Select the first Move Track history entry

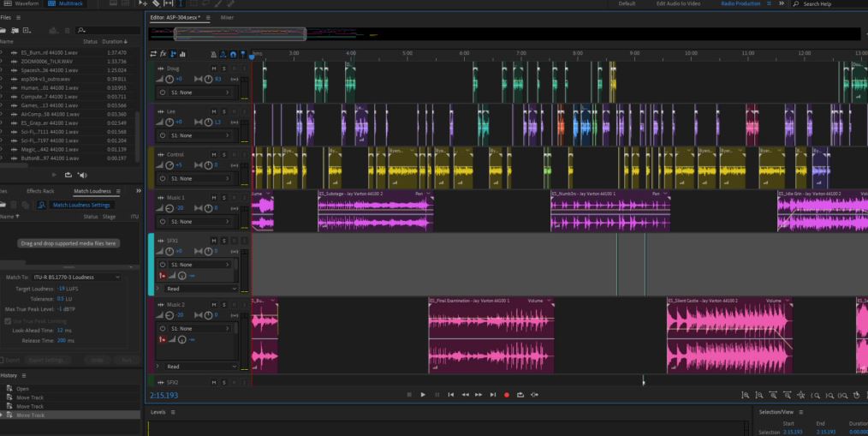tap(30, 397)
